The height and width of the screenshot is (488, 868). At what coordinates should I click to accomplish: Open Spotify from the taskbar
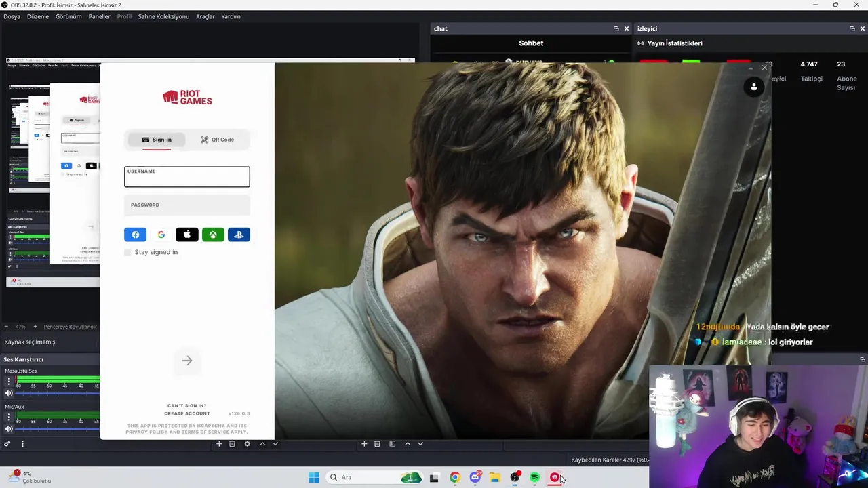click(x=535, y=477)
